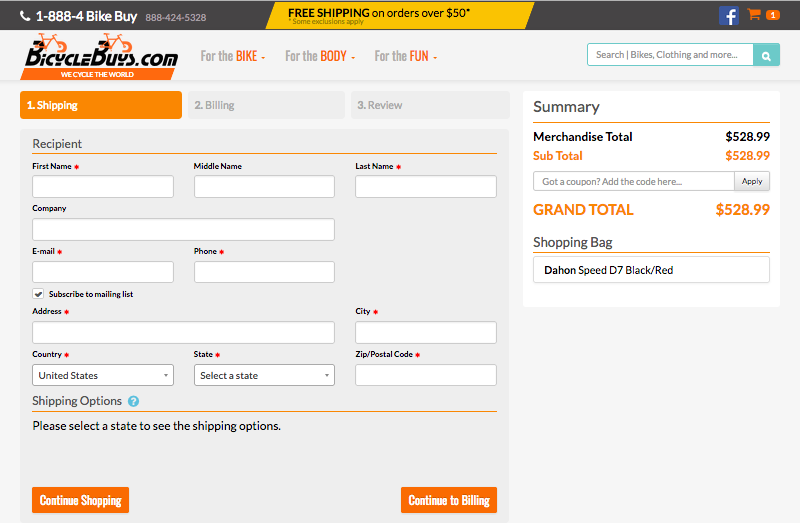Click the phone icon beside 1-888-4 Bike Buy
This screenshot has height=523, width=800.
tap(25, 16)
